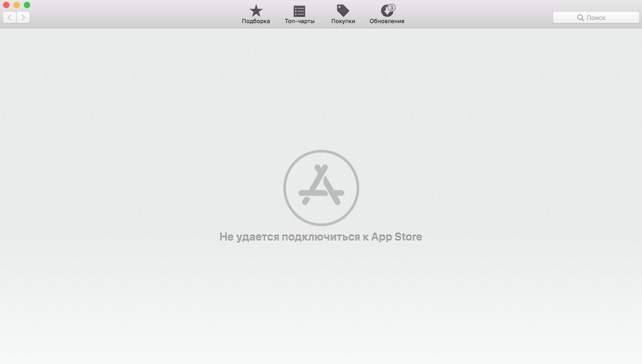
Task: Open the Обновления tab label
Action: click(387, 21)
